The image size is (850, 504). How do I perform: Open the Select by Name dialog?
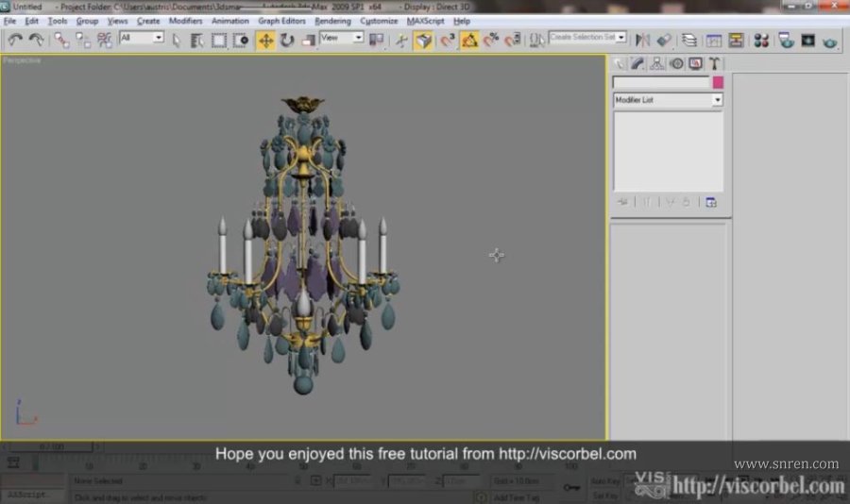[x=197, y=40]
